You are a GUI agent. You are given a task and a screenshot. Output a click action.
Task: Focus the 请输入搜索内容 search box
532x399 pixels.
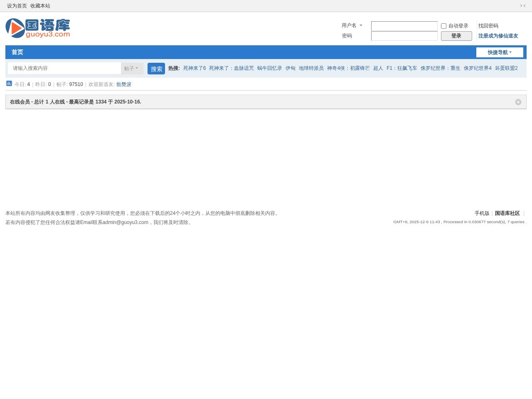pyautogui.click(x=64, y=68)
